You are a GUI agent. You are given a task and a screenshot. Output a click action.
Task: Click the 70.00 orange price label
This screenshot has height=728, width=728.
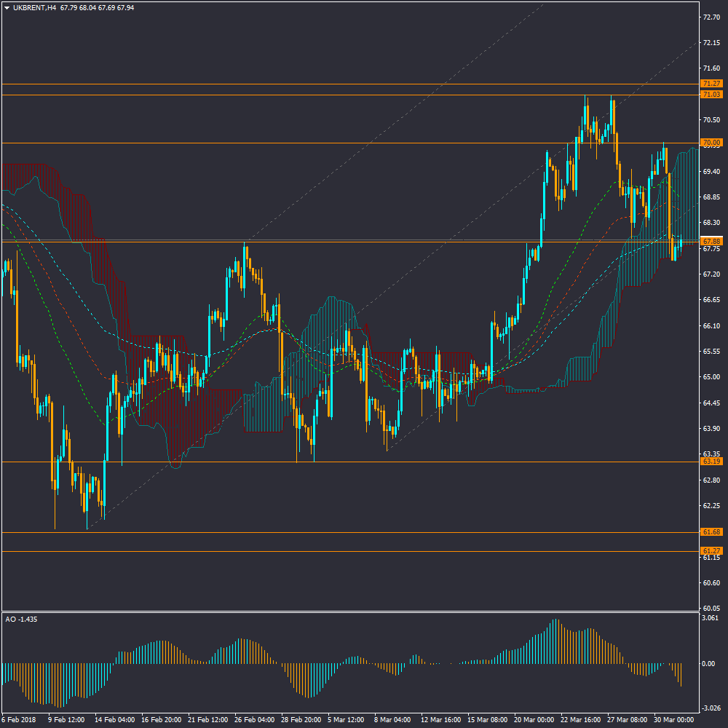tap(711, 143)
